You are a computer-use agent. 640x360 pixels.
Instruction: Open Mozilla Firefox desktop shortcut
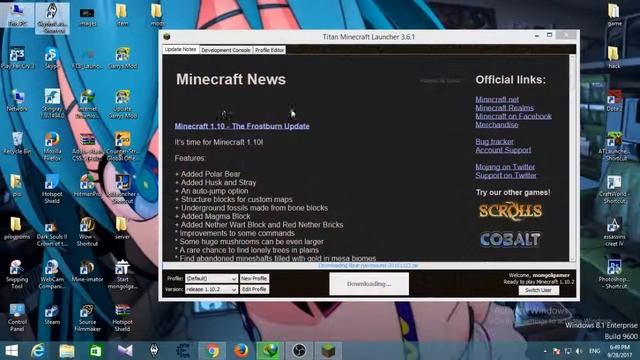click(x=52, y=146)
